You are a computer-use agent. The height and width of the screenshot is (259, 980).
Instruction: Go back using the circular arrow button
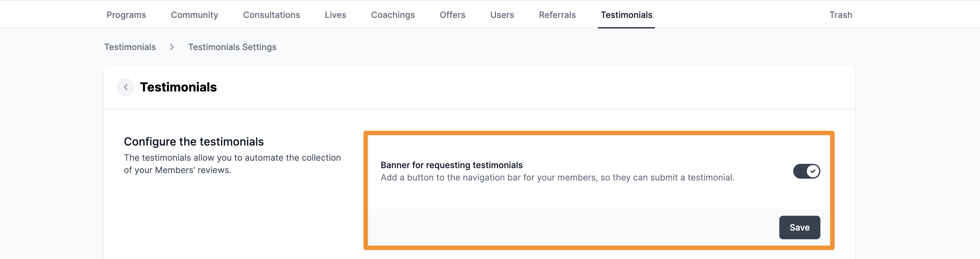(x=126, y=87)
